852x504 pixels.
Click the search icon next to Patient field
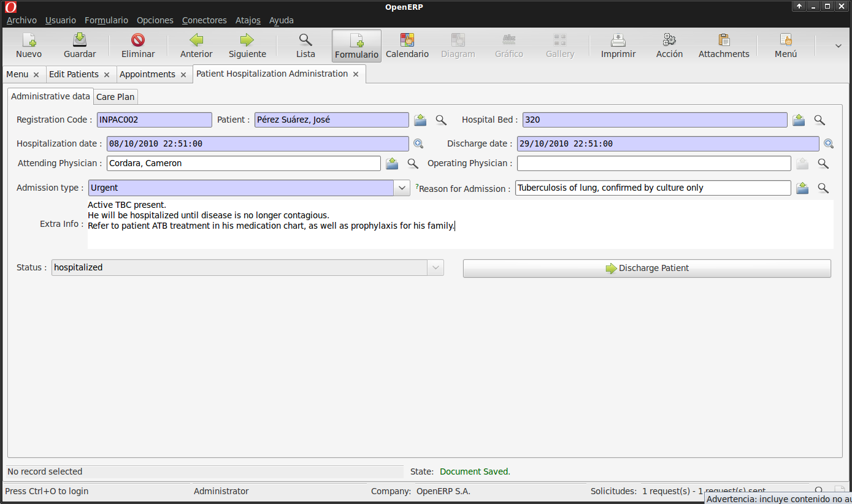441,120
